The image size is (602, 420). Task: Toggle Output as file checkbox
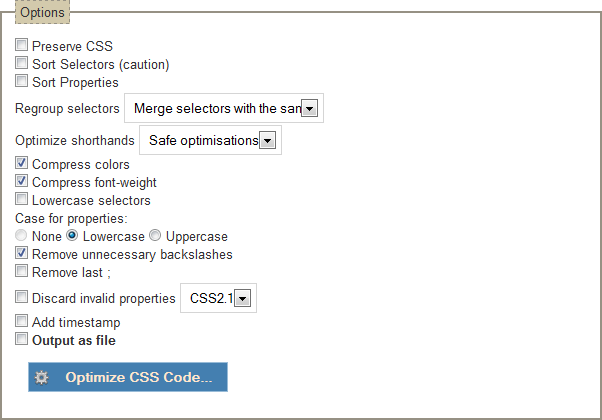point(22,339)
